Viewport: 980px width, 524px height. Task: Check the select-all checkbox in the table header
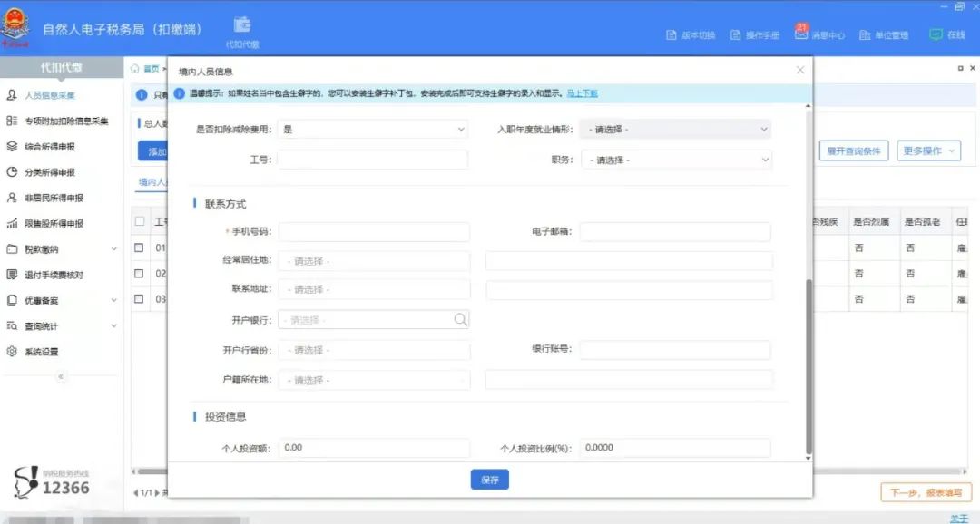click(x=140, y=220)
